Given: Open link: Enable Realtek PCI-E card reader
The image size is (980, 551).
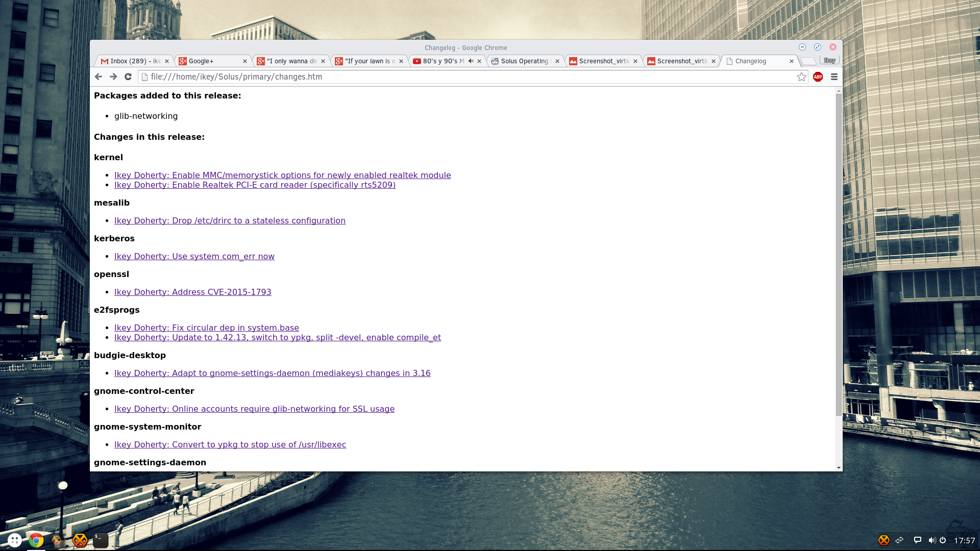Looking at the screenshot, I should 255,185.
